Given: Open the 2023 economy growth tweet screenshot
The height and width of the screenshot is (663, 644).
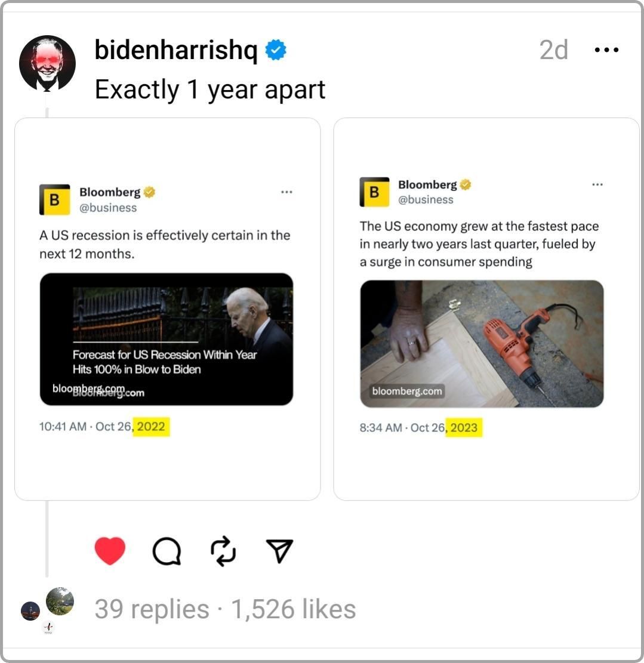Looking at the screenshot, I should [x=486, y=309].
